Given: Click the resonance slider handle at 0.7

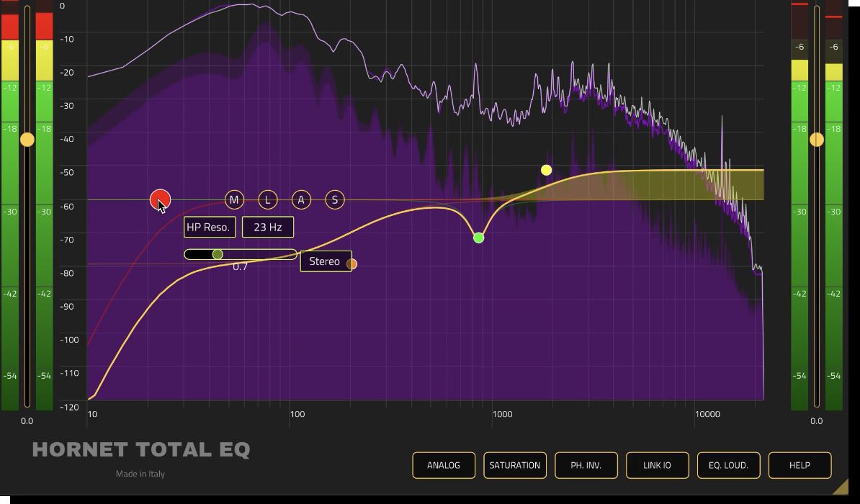Looking at the screenshot, I should point(218,254).
